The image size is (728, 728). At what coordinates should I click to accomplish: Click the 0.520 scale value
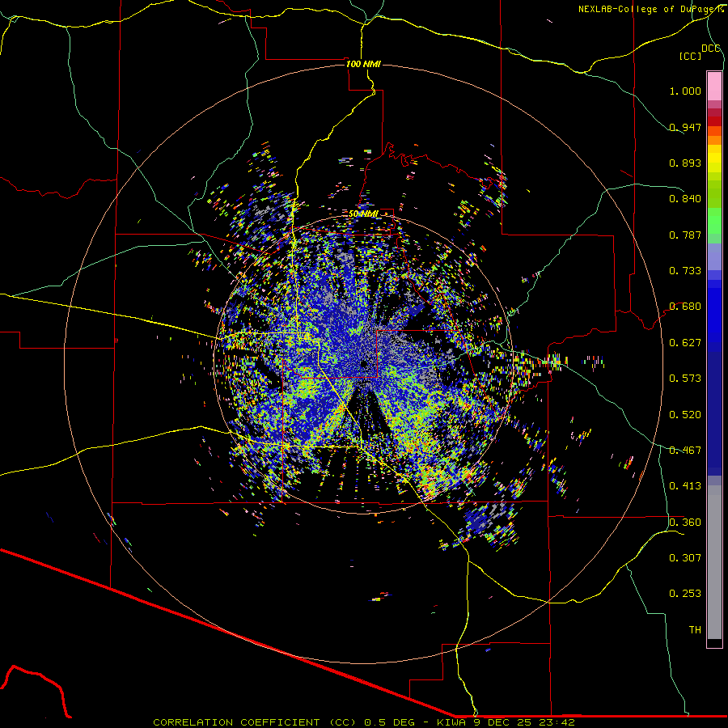685,414
